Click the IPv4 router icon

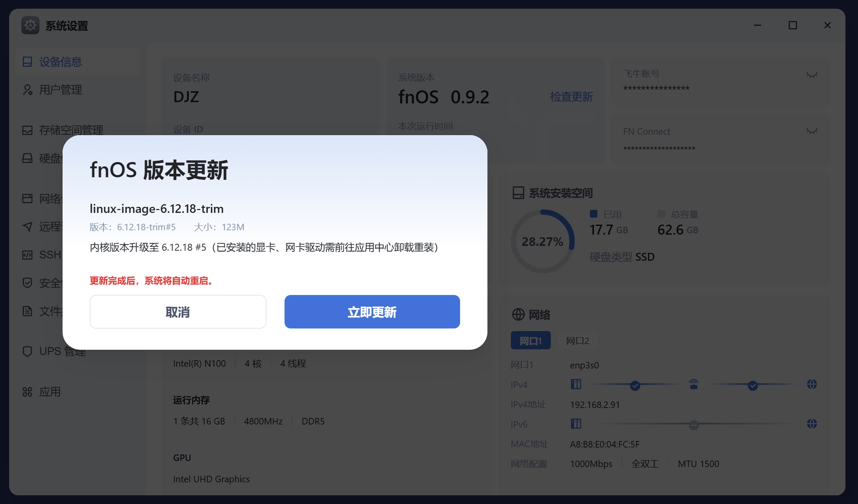pos(694,384)
